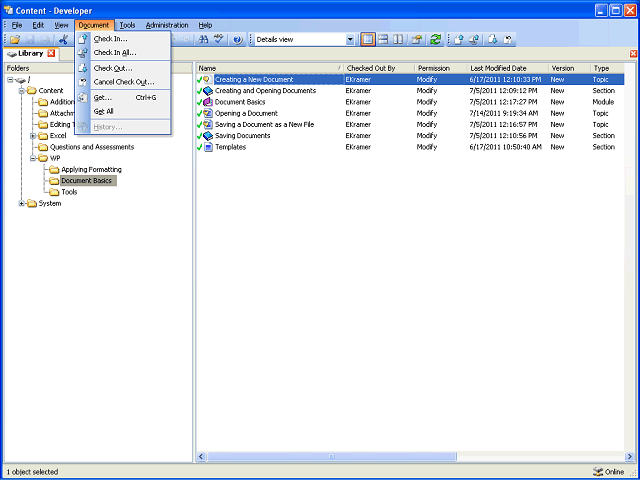Collapse the WP folder node

tap(33, 158)
